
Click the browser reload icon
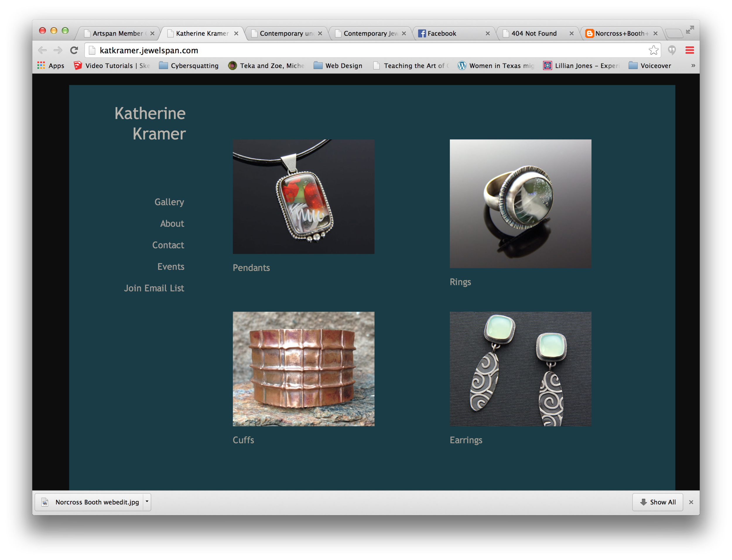(x=74, y=50)
